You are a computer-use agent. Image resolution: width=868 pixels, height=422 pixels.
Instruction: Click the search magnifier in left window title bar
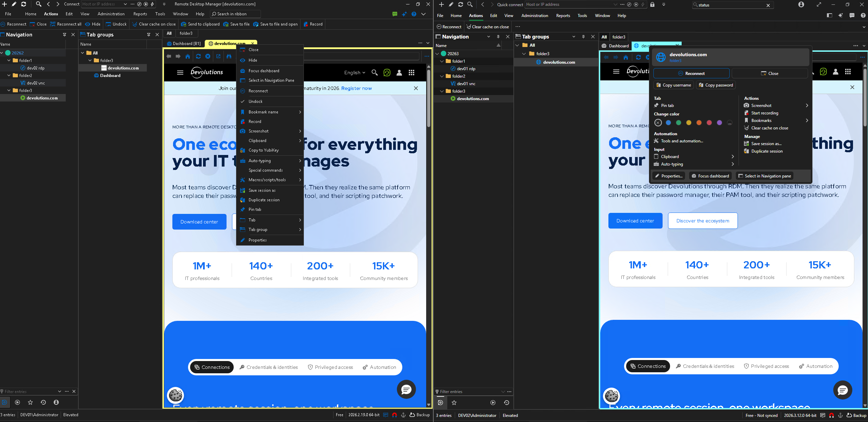click(38, 4)
